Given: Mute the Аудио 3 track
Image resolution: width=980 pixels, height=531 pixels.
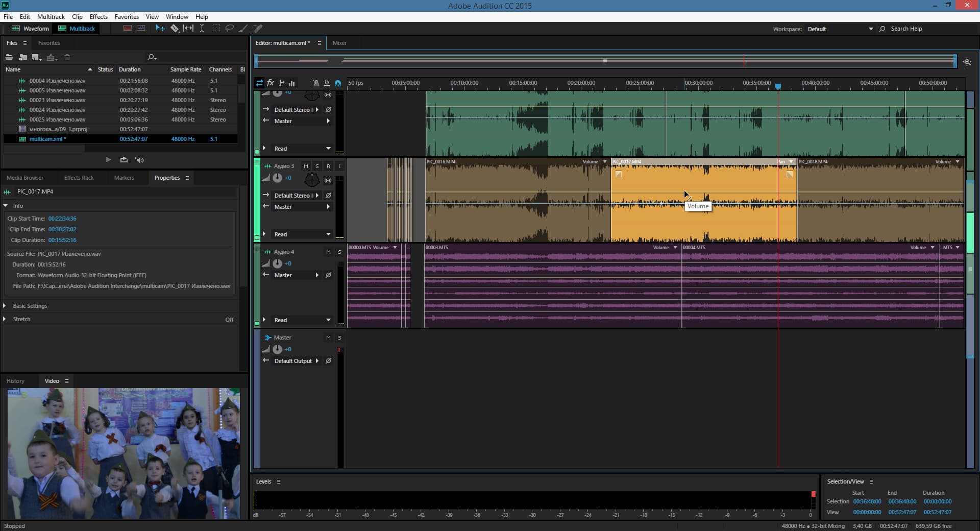Looking at the screenshot, I should click(x=306, y=166).
